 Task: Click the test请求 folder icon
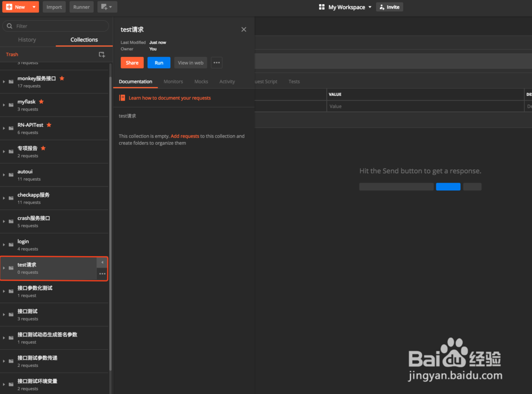tap(11, 268)
